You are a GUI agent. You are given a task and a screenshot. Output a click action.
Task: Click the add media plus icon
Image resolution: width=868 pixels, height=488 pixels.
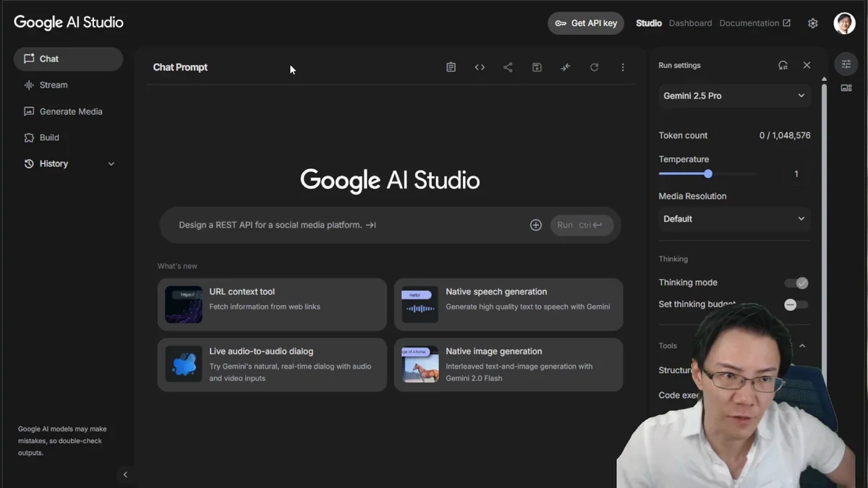[x=536, y=225]
